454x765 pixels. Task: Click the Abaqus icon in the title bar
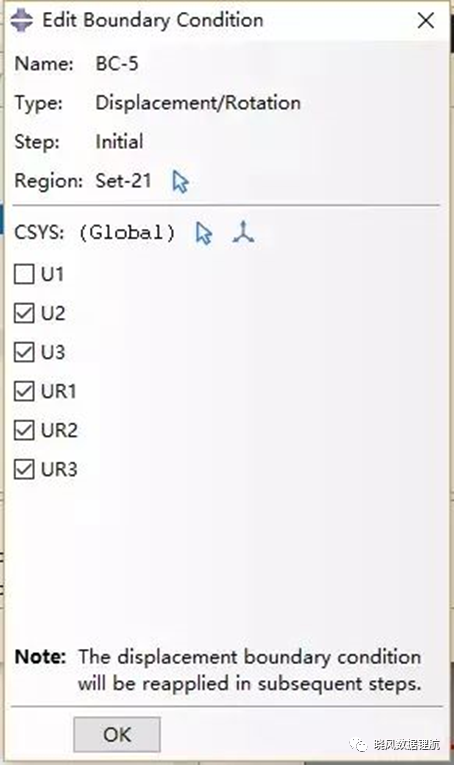coord(21,20)
